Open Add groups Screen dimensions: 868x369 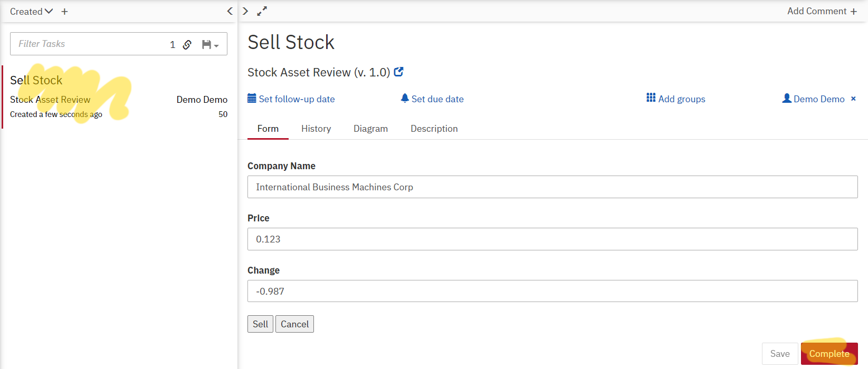[x=676, y=99]
